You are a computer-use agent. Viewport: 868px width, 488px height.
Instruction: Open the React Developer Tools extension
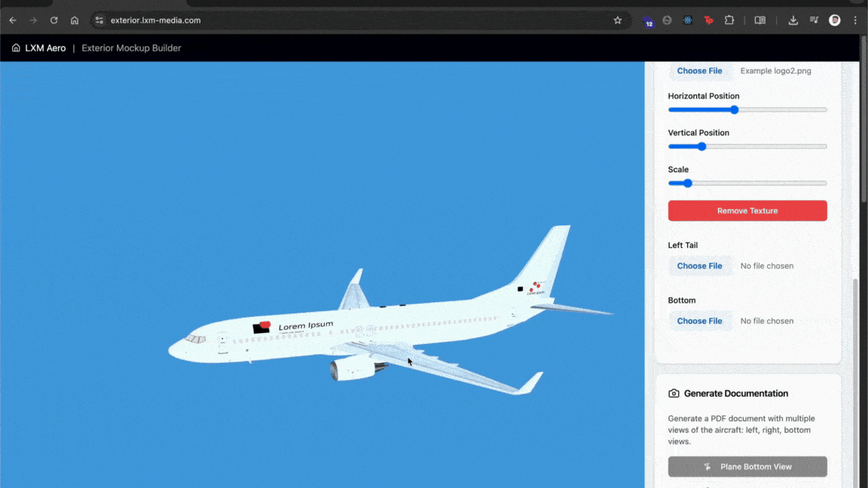(688, 20)
